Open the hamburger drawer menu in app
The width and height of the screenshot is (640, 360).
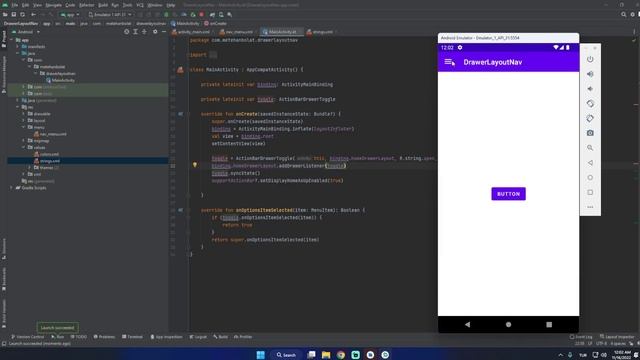tap(449, 62)
